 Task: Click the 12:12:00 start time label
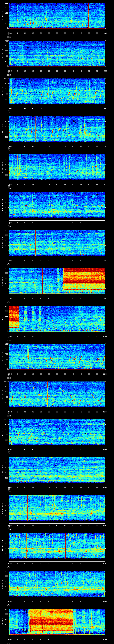point(9,450)
